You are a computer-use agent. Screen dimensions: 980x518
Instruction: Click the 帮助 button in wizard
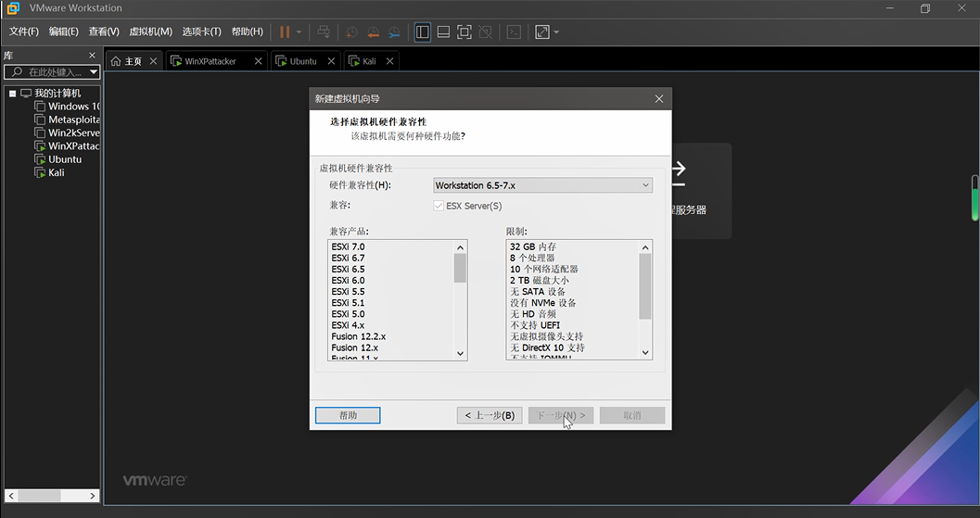(x=348, y=415)
